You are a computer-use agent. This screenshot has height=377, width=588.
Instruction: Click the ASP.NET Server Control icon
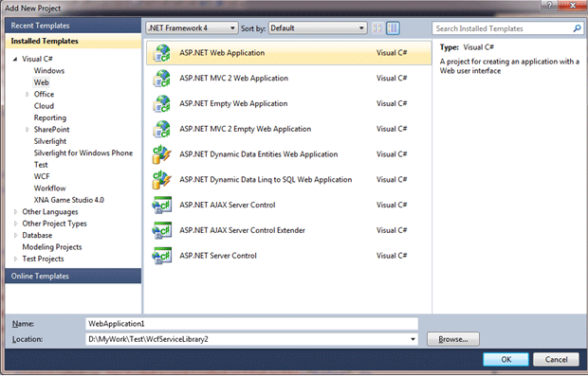tap(161, 256)
